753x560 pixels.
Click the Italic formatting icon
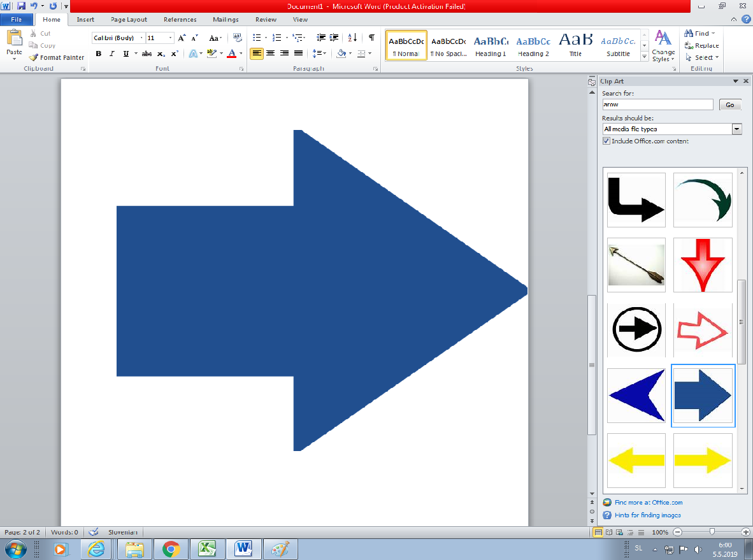click(x=112, y=54)
